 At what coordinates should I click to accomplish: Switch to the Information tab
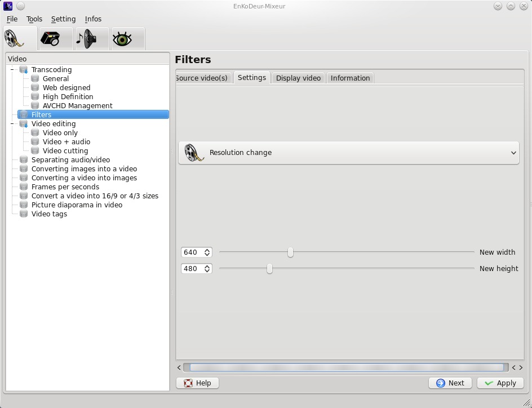(350, 78)
